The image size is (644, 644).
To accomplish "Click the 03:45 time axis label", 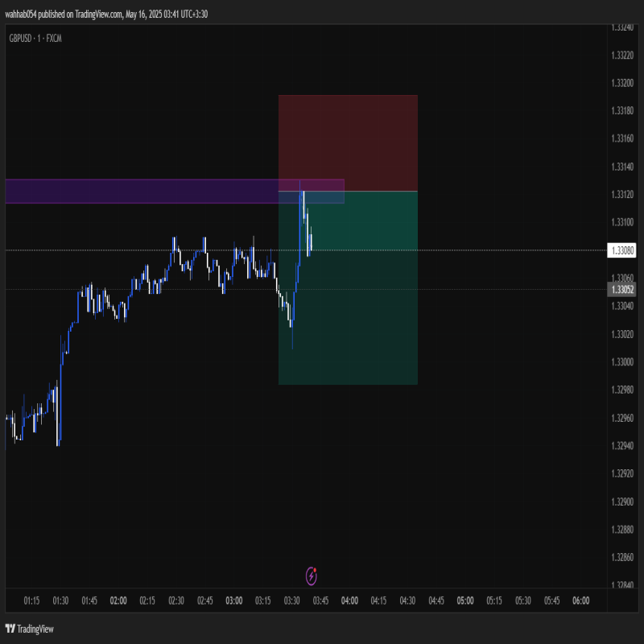I will pos(320,601).
